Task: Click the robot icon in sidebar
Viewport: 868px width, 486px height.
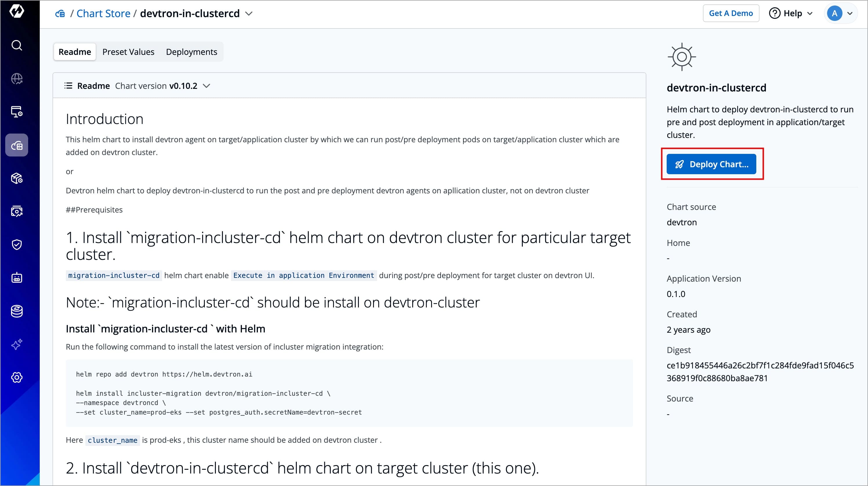Action: click(17, 278)
